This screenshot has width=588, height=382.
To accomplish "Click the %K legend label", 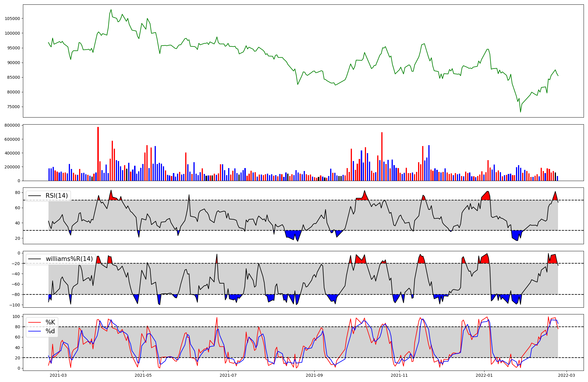I will [x=50, y=322].
